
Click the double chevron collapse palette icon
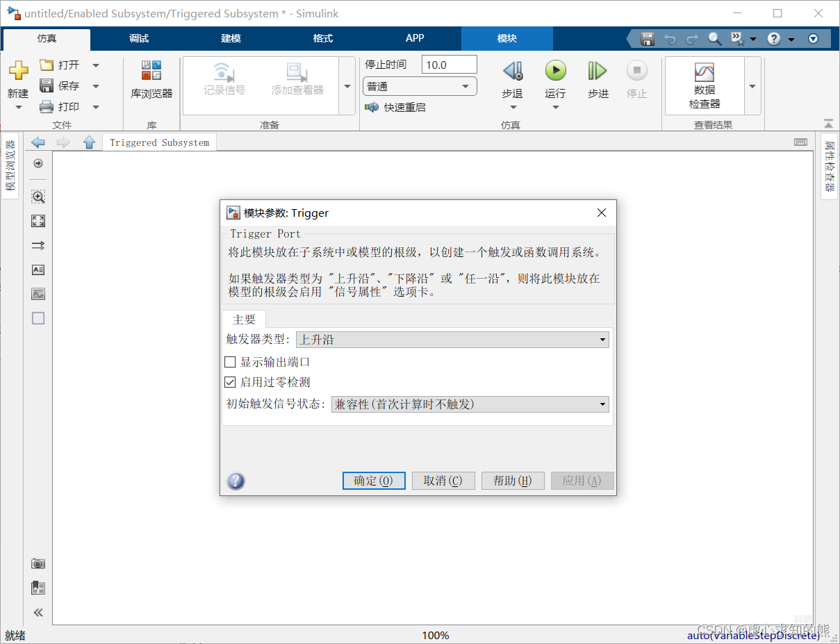(38, 612)
